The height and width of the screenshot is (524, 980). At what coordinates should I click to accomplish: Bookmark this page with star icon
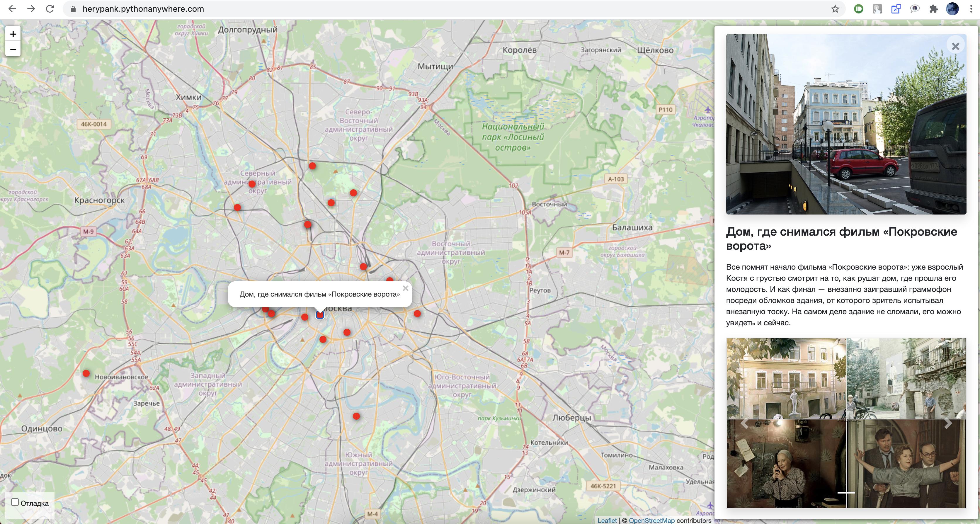coord(835,9)
